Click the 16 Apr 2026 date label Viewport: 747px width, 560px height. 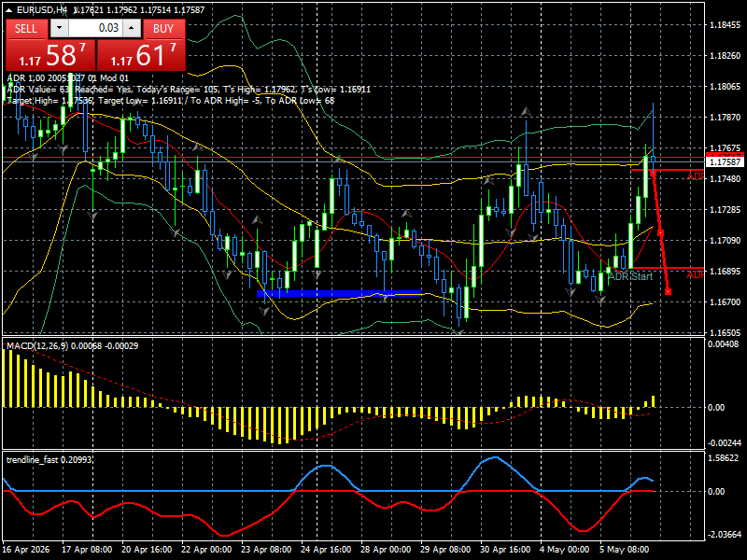point(26,550)
